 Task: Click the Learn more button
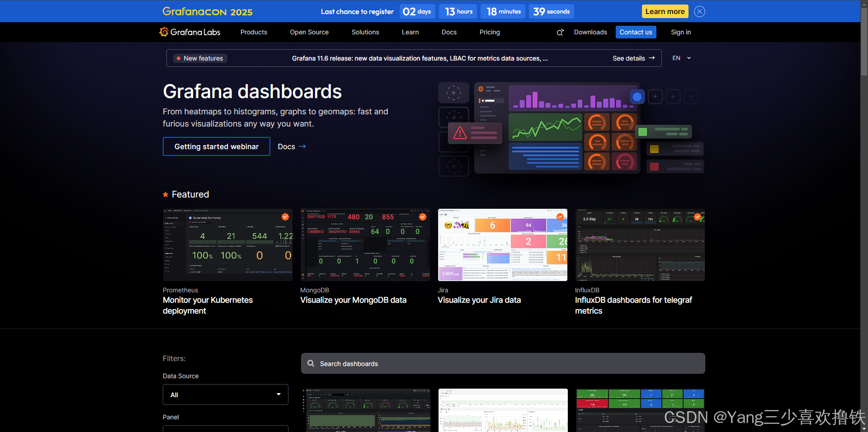point(665,12)
